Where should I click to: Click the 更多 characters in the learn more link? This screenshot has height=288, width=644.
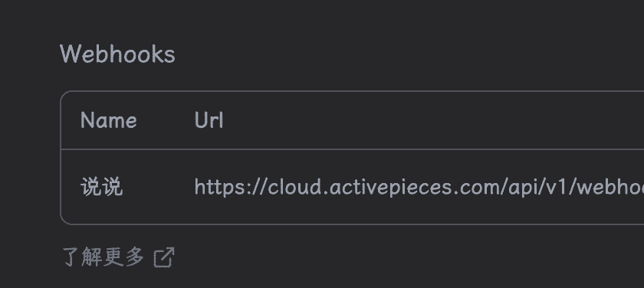[x=123, y=257]
